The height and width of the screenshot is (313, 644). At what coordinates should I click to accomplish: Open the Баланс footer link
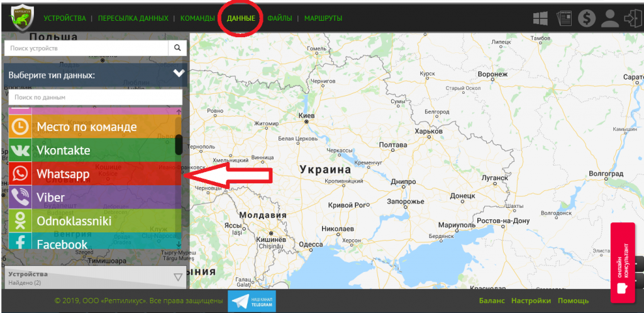[x=492, y=300]
